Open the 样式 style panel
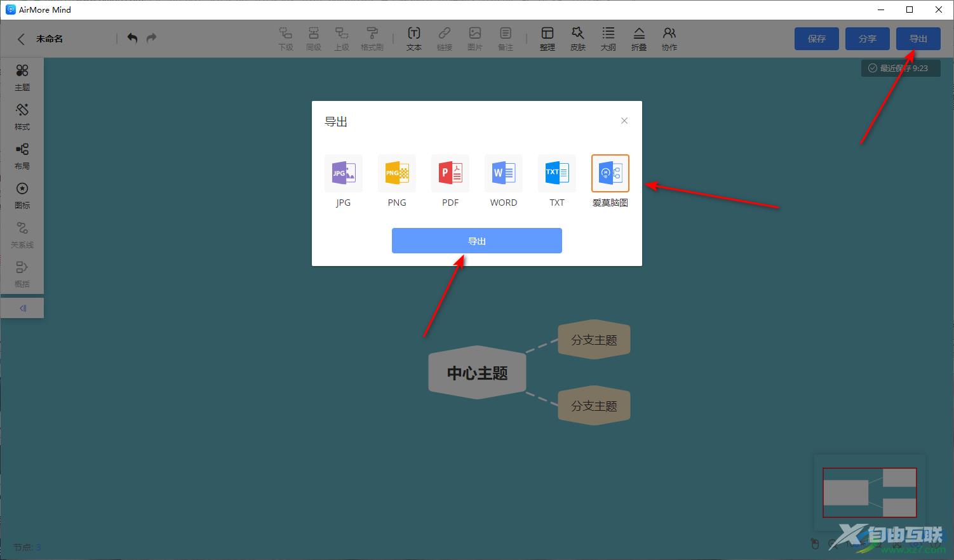The image size is (954, 560). click(x=22, y=117)
